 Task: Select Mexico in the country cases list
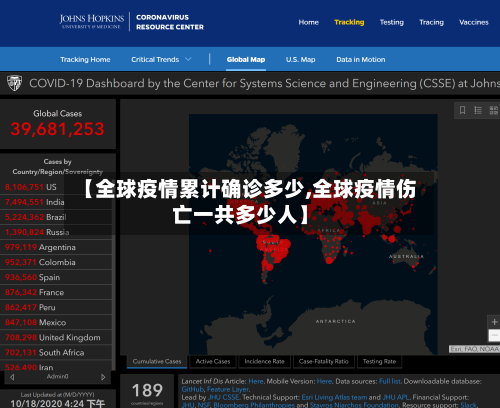56,322
